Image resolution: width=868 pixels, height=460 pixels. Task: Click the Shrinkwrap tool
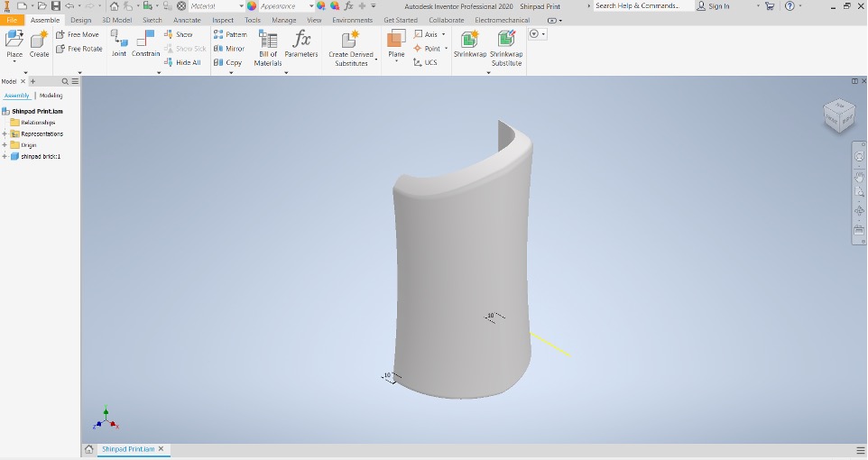pyautogui.click(x=470, y=43)
